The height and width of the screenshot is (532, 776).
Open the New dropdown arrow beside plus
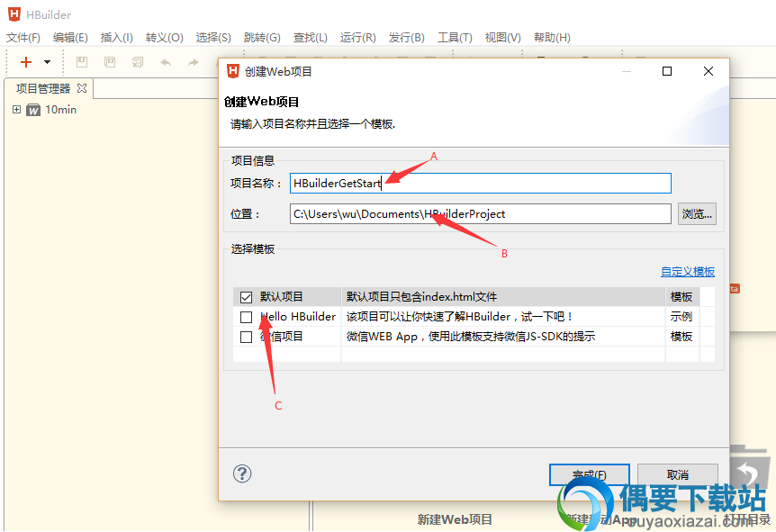[x=47, y=62]
